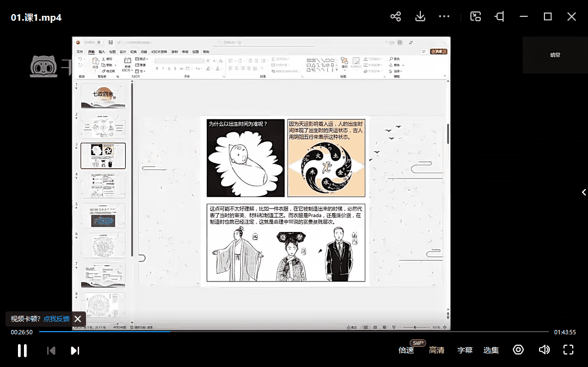Click the 点我反馈 feedback link
The width and height of the screenshot is (588, 367).
pyautogui.click(x=57, y=319)
